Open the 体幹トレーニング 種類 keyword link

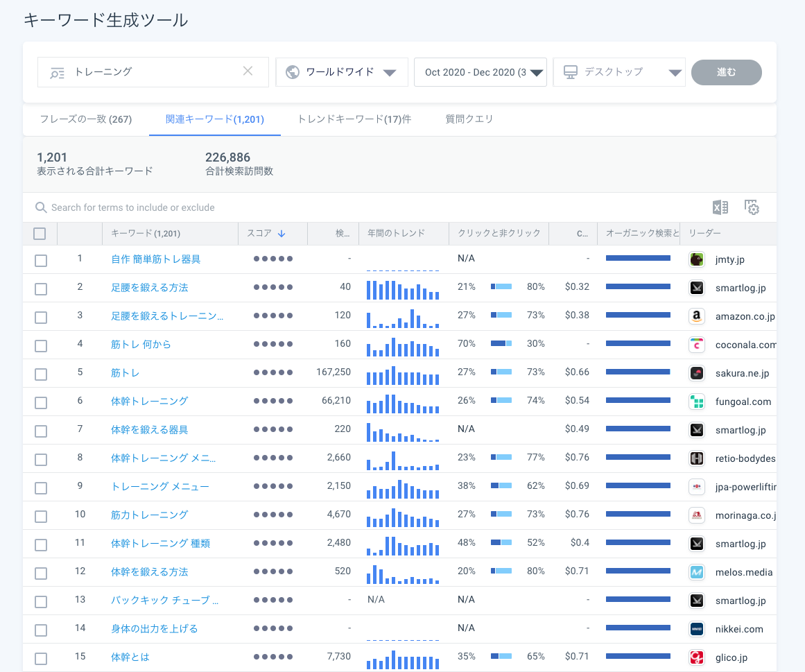(161, 544)
